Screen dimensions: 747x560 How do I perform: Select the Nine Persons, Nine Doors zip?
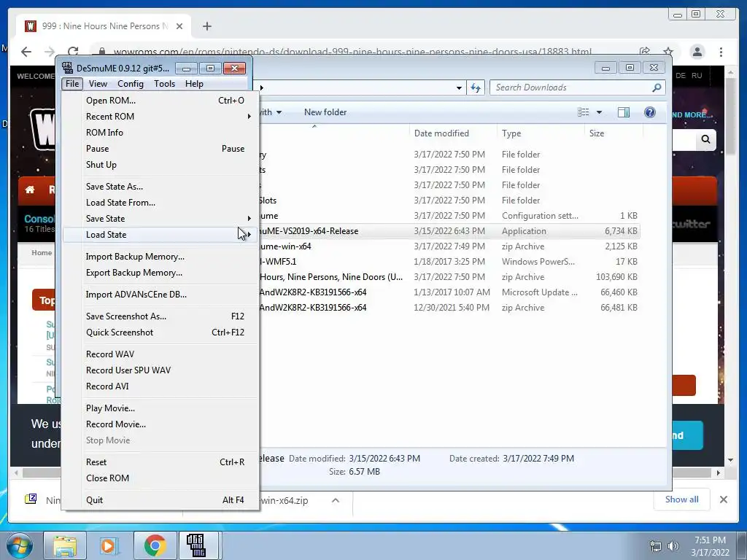448,277
